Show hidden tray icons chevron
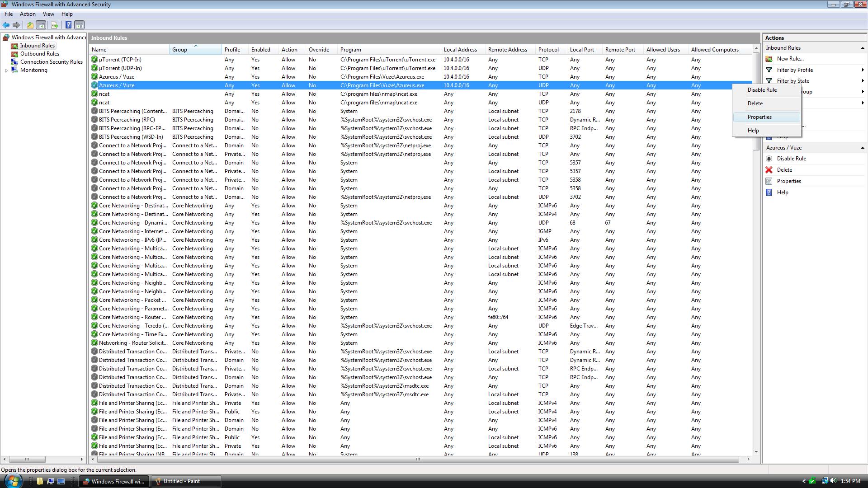The height and width of the screenshot is (488, 868). pos(803,481)
